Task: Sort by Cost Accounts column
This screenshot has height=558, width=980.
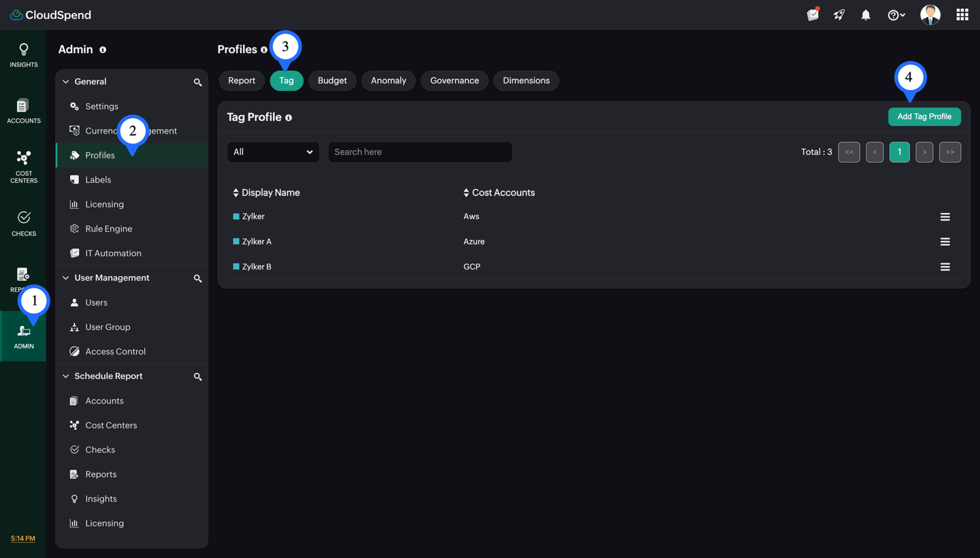Action: pos(499,193)
